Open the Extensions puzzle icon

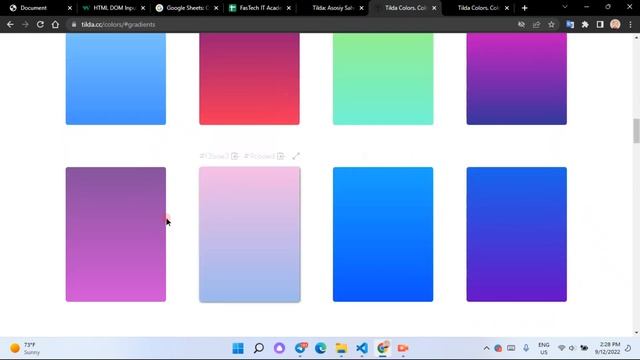point(585,24)
